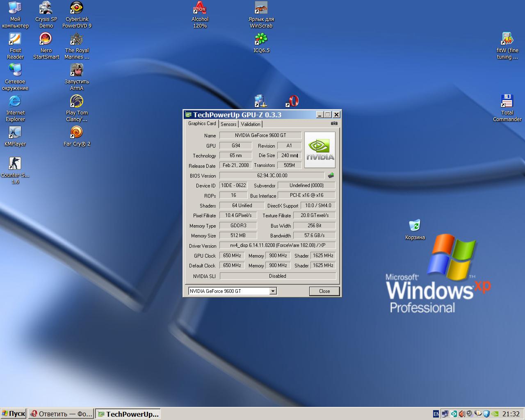Open the Total Commander desktop icon
525x420 pixels.
click(x=507, y=108)
